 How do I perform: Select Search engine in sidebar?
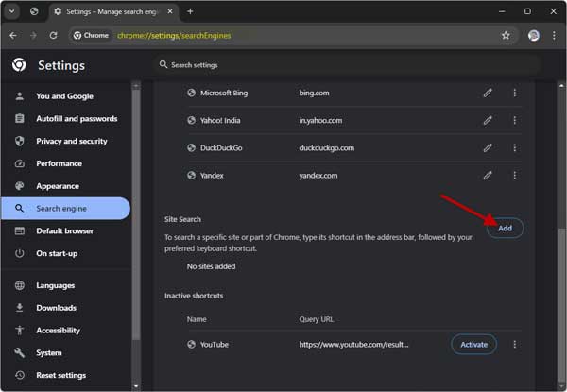(x=65, y=209)
